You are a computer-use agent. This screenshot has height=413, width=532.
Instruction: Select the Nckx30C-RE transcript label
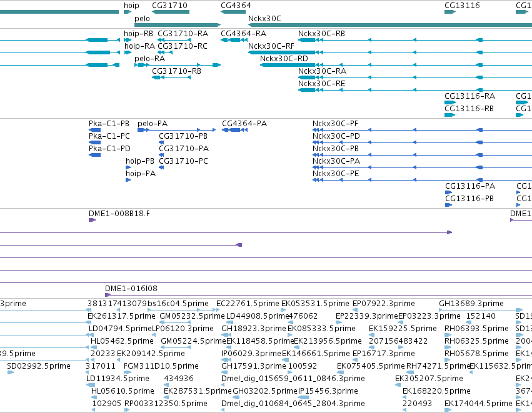click(x=322, y=84)
